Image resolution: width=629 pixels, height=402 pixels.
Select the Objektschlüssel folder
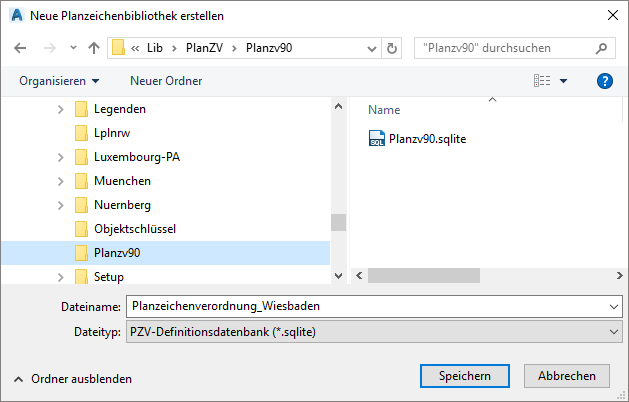[134, 229]
